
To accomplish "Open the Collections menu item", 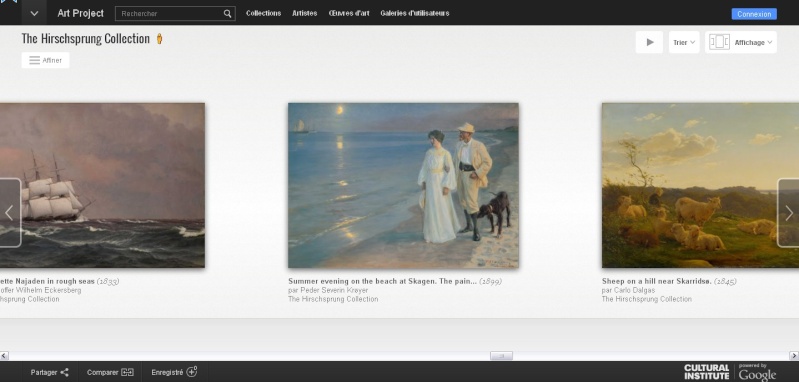I will point(263,13).
